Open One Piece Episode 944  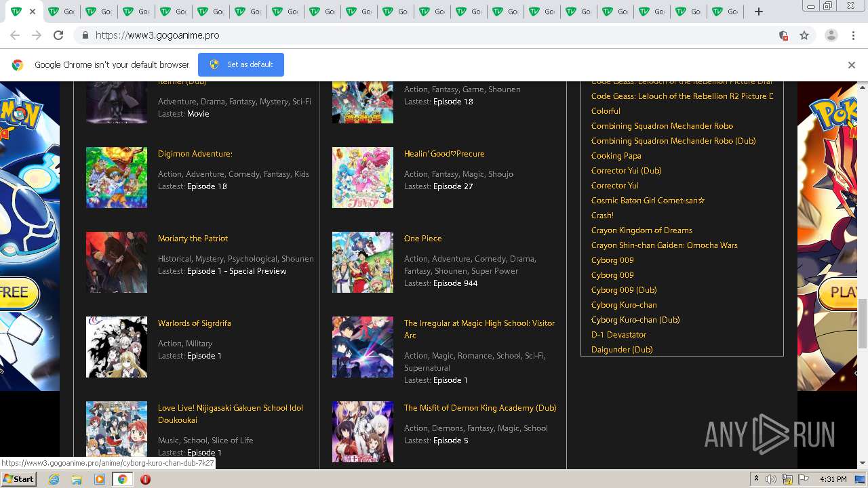(455, 283)
